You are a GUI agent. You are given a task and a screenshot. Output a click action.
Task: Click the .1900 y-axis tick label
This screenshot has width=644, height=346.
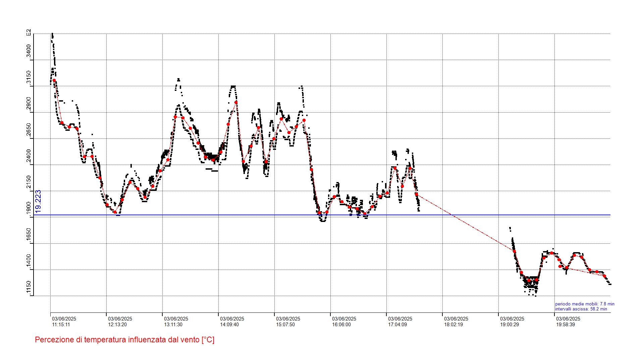tap(29, 209)
